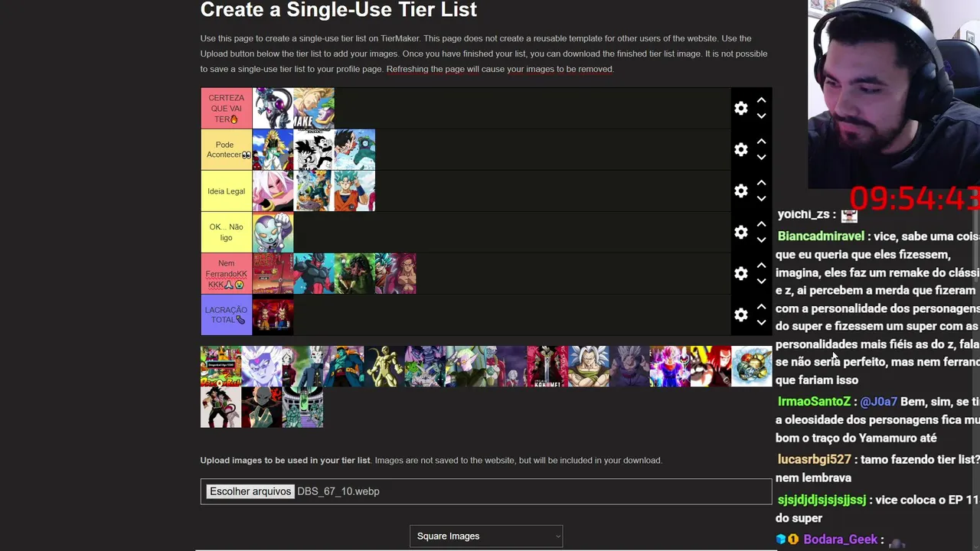
Task: Select green tank chamber image in pool
Action: (x=302, y=407)
